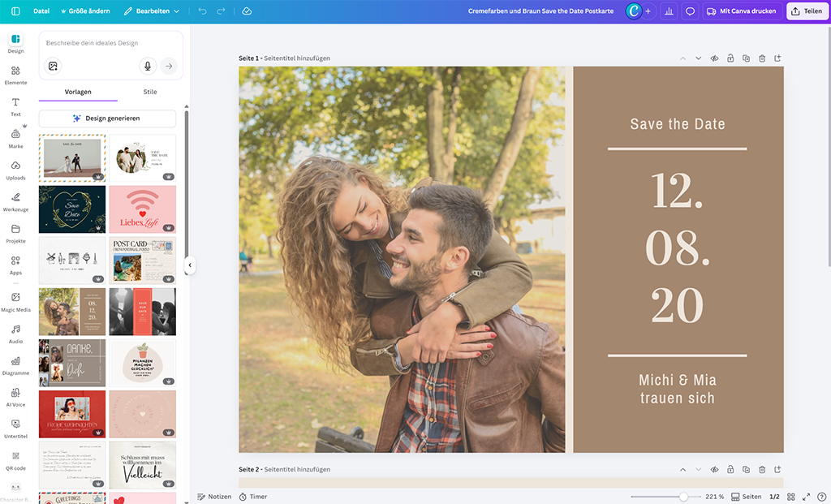The width and height of the screenshot is (831, 504).
Task: Add image to design prompt
Action: [x=53, y=67]
